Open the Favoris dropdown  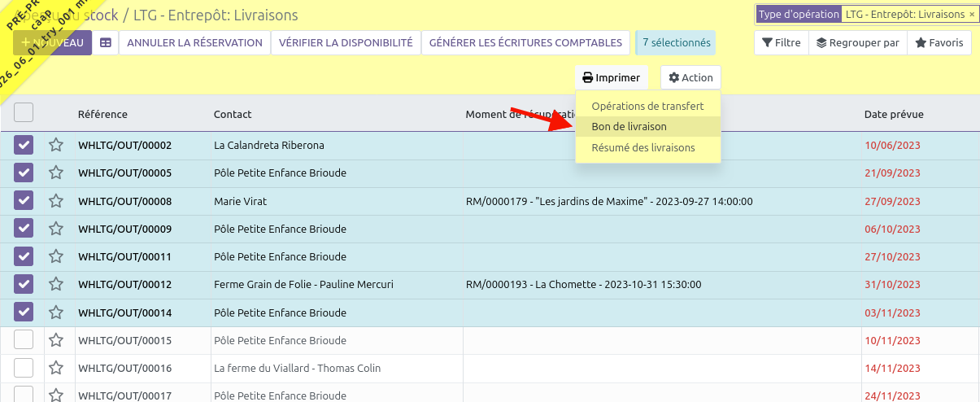tap(939, 43)
